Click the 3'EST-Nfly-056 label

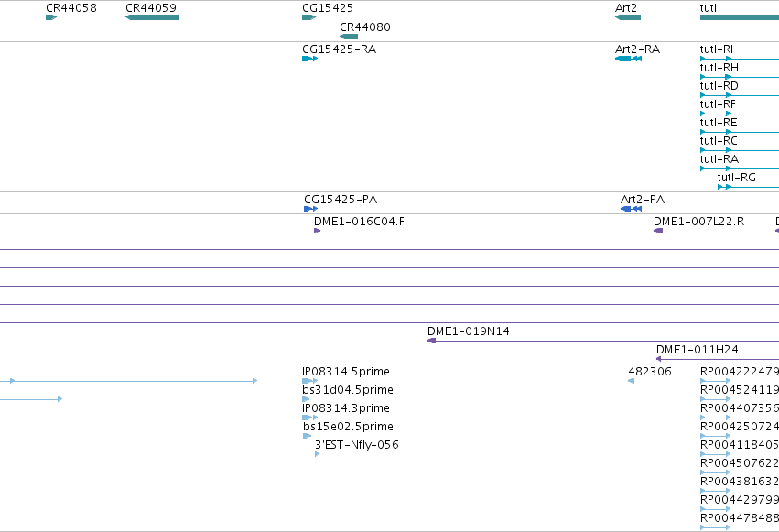[356, 445]
